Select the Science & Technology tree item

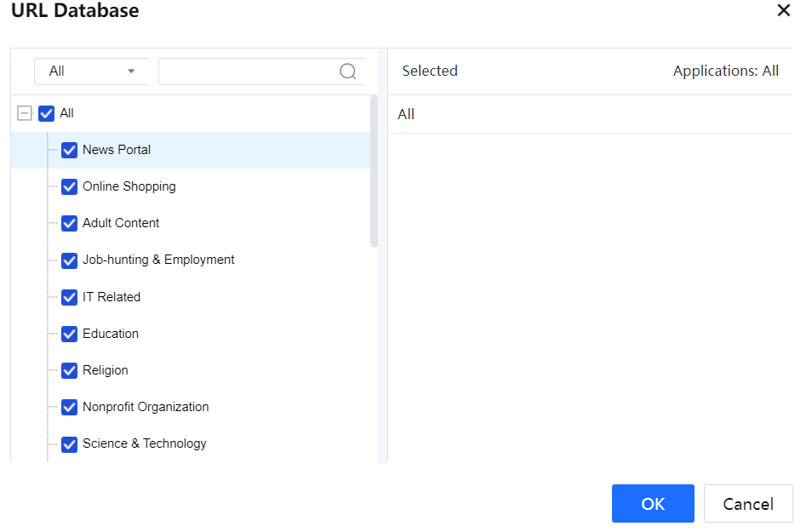(145, 443)
